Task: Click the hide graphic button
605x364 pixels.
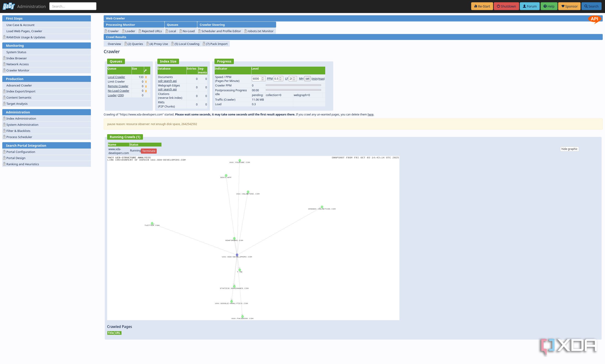Action: tap(569, 149)
